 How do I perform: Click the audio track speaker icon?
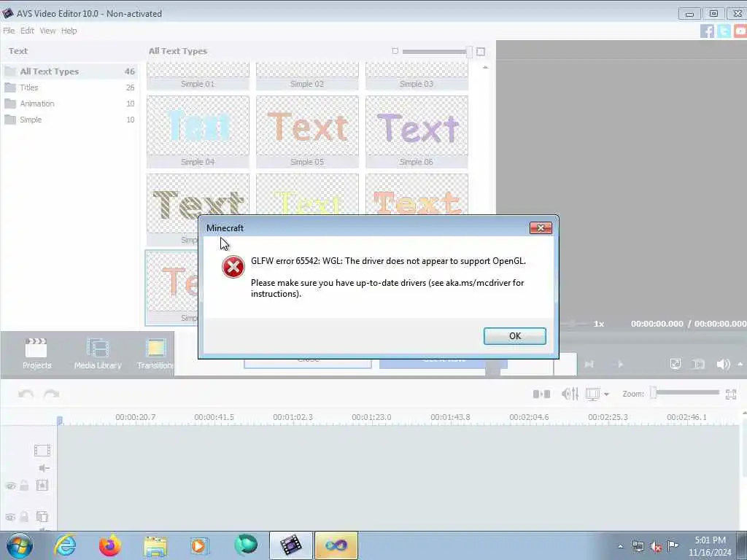(44, 468)
